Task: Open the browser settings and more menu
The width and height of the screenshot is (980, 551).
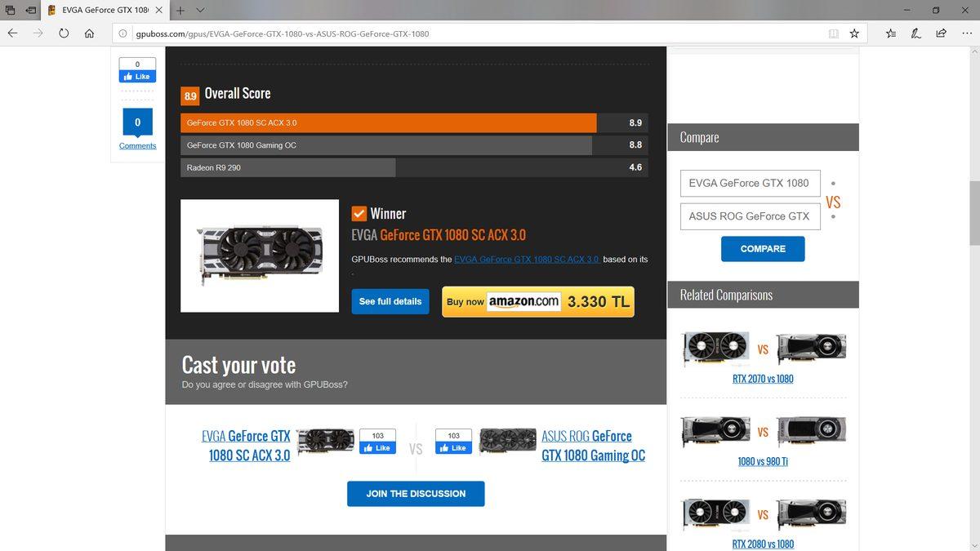Action: tap(967, 33)
